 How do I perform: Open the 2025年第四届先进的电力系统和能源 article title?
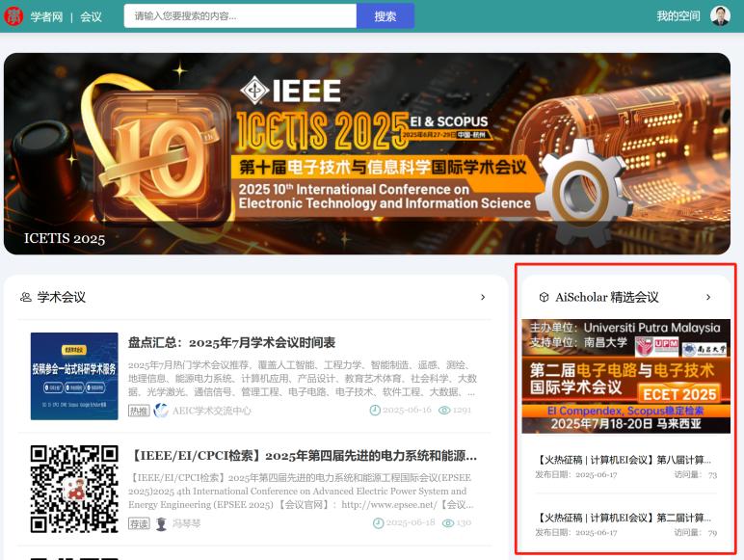pyautogui.click(x=302, y=455)
